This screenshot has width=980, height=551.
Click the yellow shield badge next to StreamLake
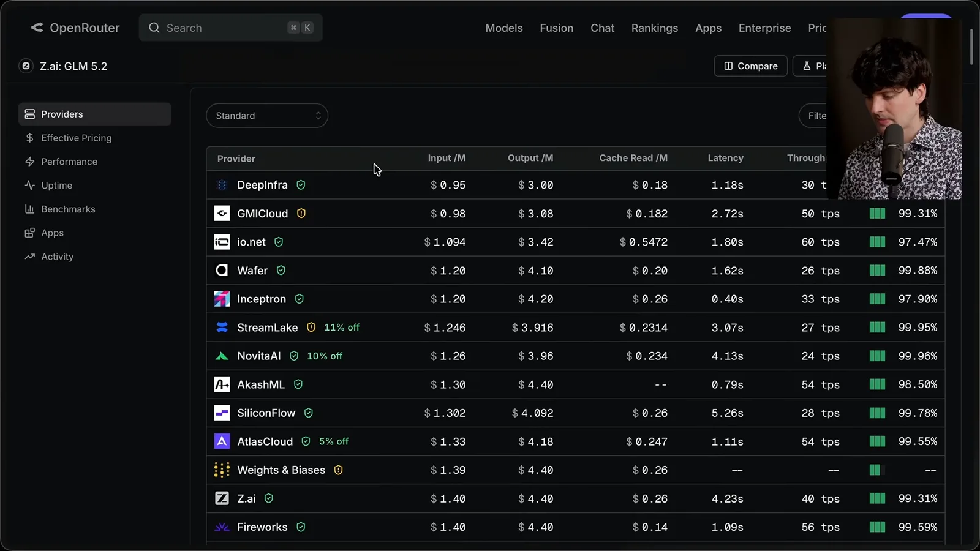[311, 328]
